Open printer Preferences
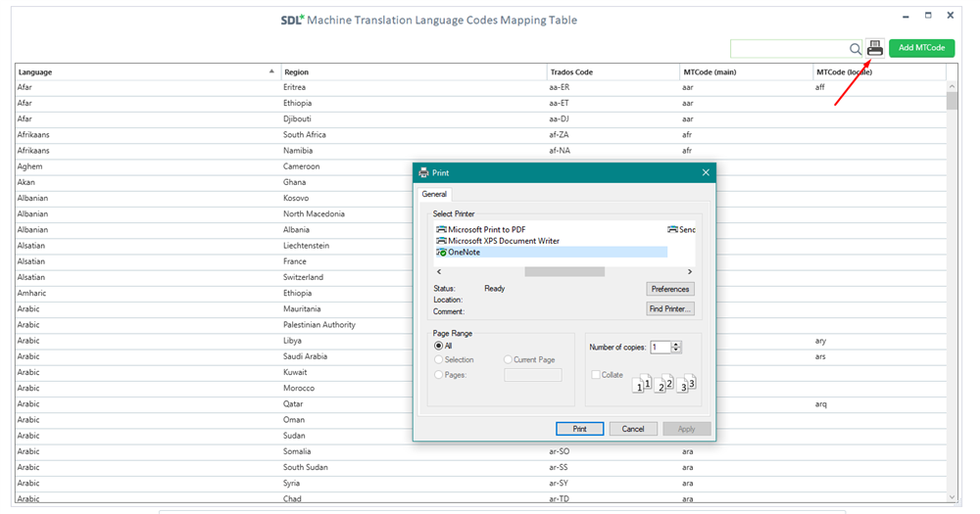This screenshot has height=514, width=980. click(x=670, y=289)
